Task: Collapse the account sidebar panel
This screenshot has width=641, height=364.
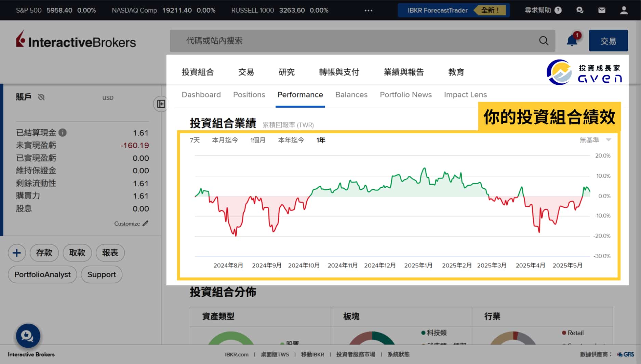Action: click(x=161, y=104)
